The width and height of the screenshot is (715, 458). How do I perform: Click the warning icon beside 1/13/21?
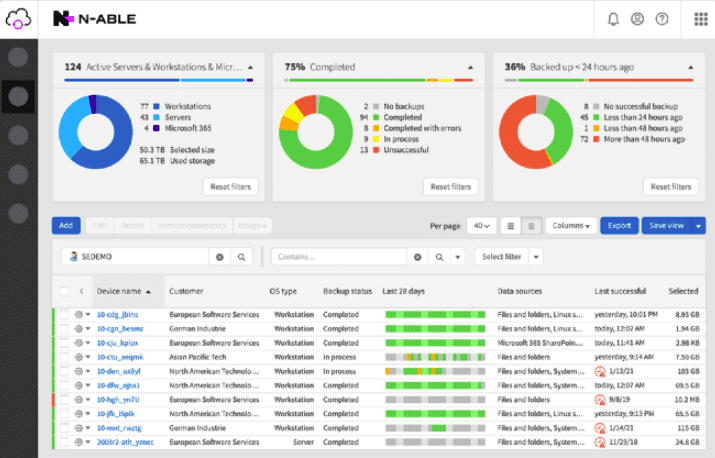pos(600,371)
